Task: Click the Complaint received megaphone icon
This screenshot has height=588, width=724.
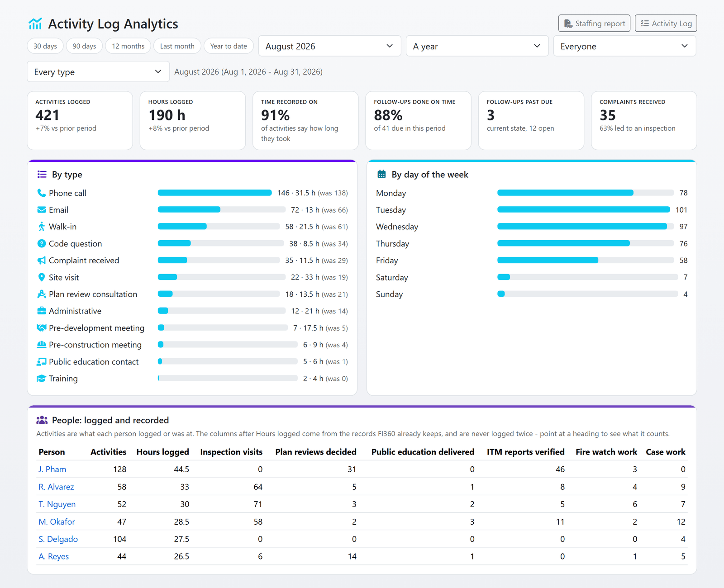Action: [41, 261]
